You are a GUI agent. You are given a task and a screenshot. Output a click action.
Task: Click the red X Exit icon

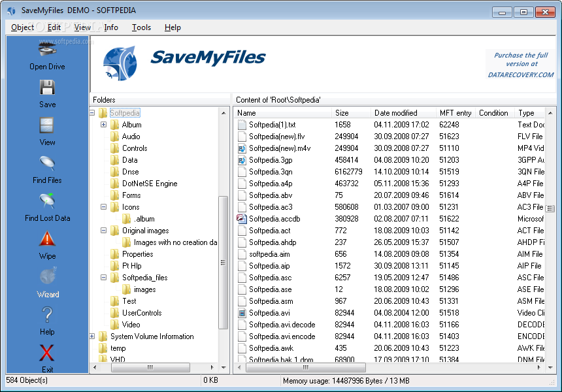pyautogui.click(x=47, y=353)
